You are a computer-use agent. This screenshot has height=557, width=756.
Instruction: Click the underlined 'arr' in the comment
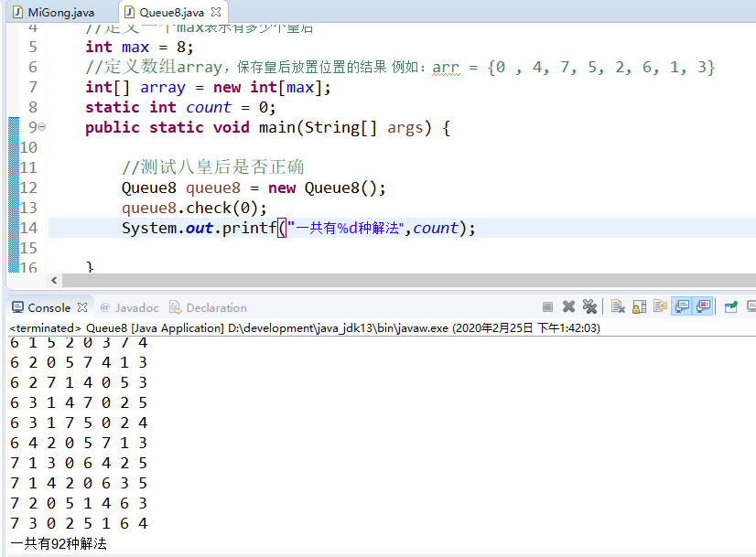(x=446, y=68)
